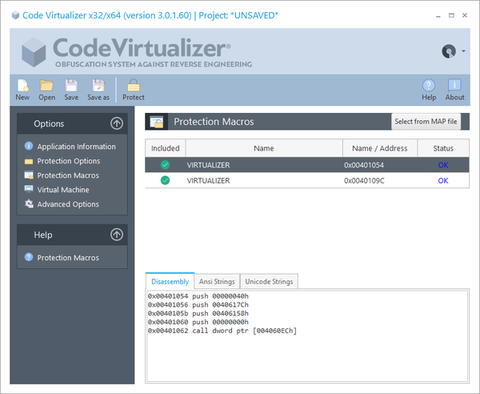This screenshot has width=480, height=394.
Task: Click the New project toolbar icon
Action: tap(23, 86)
